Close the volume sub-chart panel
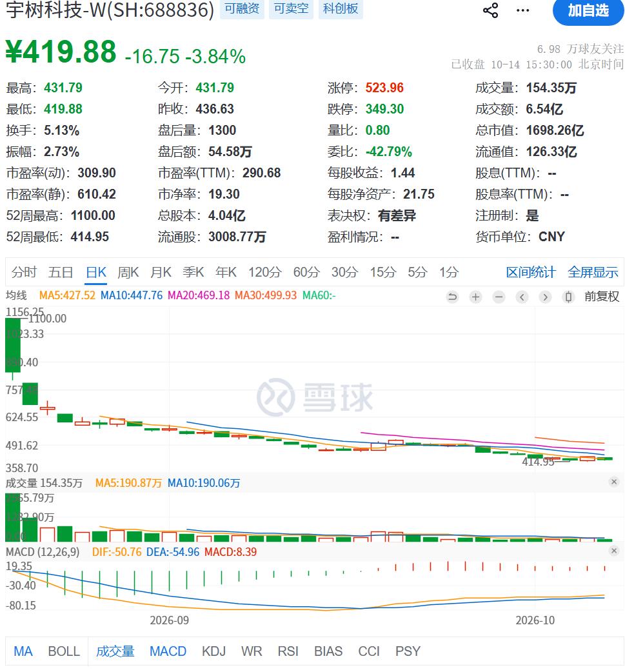 click(x=614, y=482)
